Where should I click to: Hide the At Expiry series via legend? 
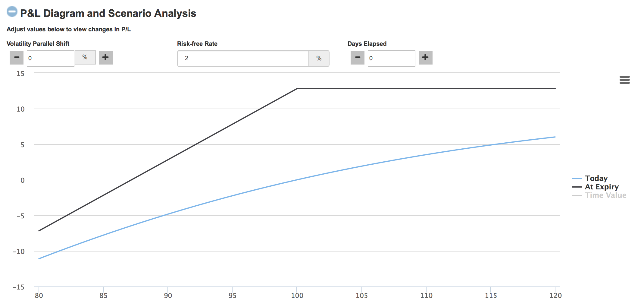tap(602, 187)
